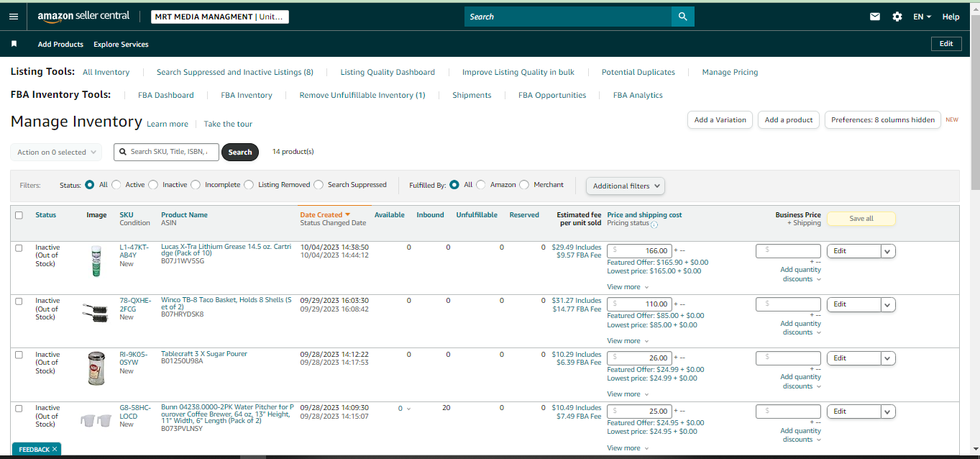980x459 pixels.
Task: Open Edit dropdown arrow for Winco Taco row
Action: click(x=887, y=304)
